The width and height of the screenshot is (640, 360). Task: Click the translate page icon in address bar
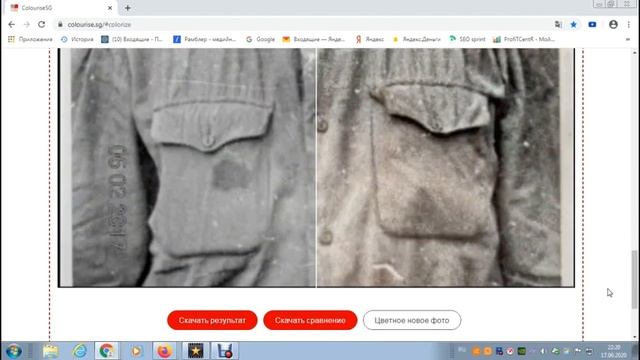[x=558, y=24]
